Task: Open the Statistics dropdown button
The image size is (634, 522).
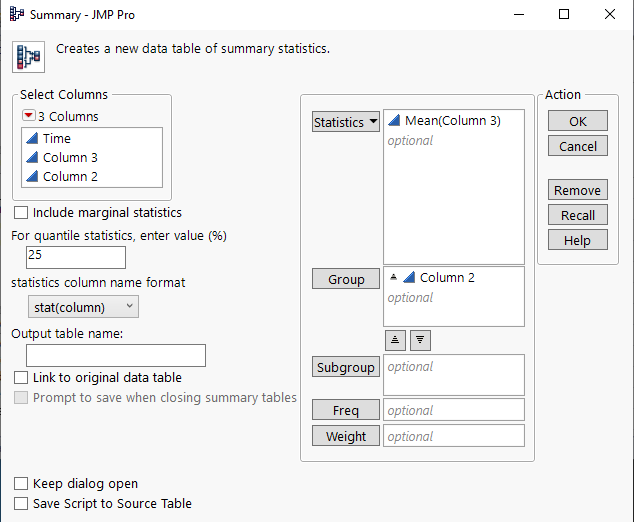Action: pyautogui.click(x=346, y=122)
